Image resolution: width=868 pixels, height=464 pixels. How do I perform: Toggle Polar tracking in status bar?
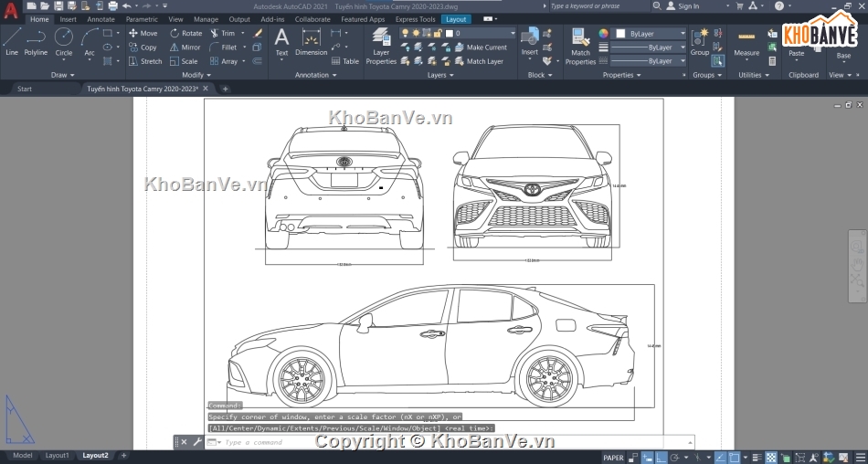coord(674,458)
